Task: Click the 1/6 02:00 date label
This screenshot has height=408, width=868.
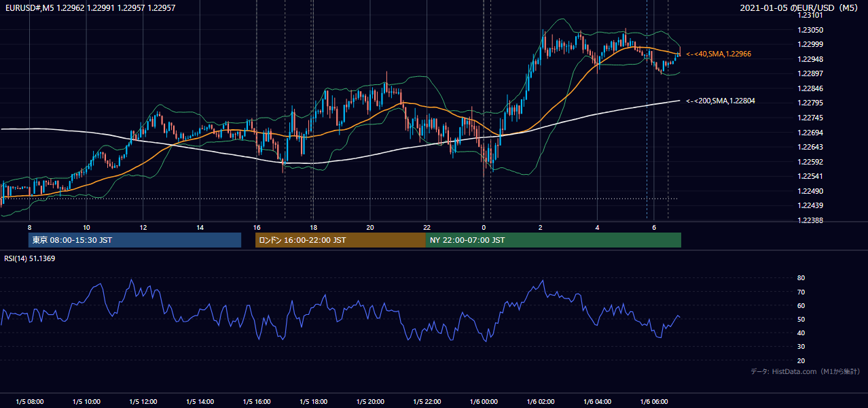Action: click(x=540, y=402)
